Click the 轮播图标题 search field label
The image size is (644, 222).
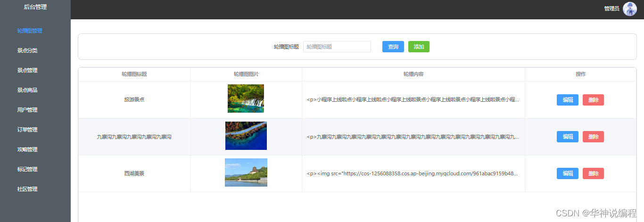(286, 47)
